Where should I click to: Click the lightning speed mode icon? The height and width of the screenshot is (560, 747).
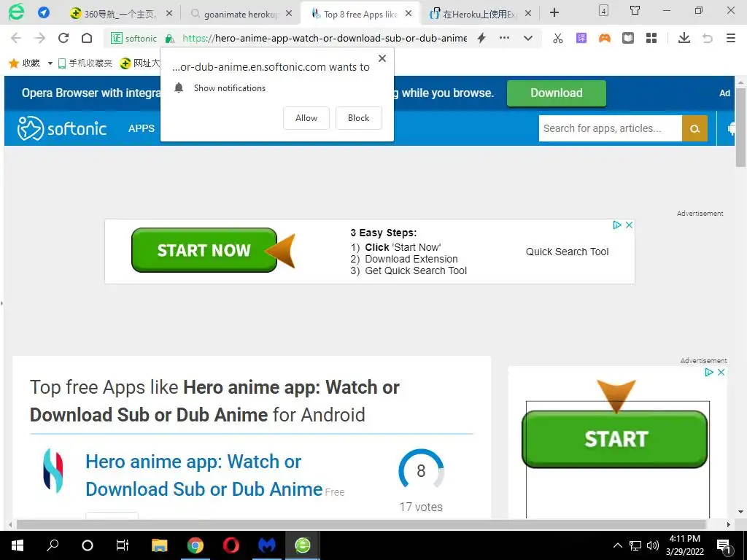pyautogui.click(x=481, y=38)
